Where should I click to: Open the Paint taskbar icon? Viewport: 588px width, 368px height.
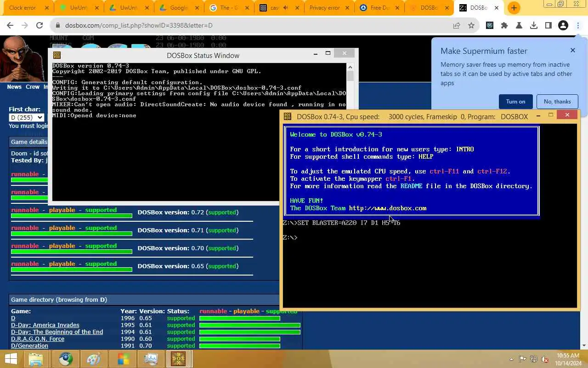click(94, 359)
